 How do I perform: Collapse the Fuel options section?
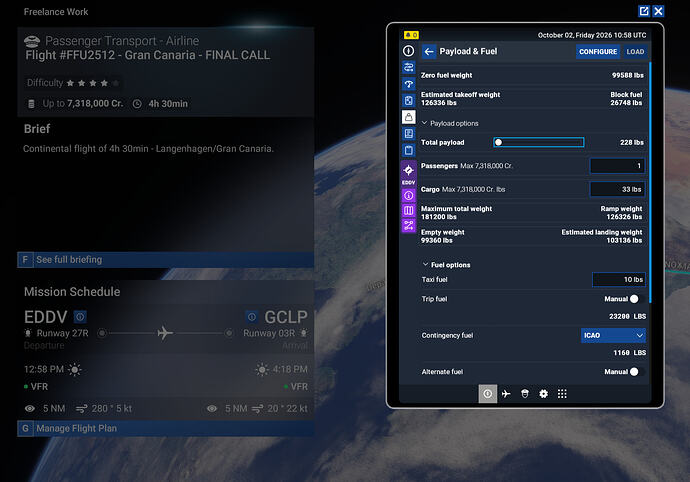tap(447, 265)
